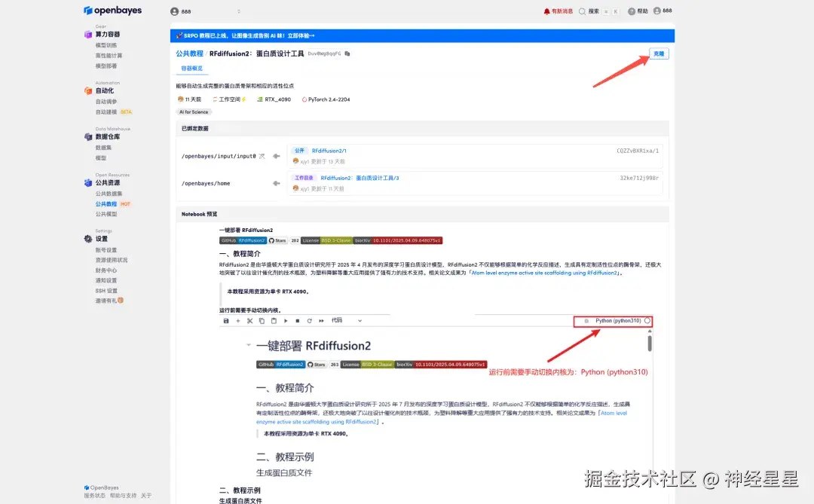Click the 服务状态 footer link
Screen dimensions: 814x504
coord(94,496)
